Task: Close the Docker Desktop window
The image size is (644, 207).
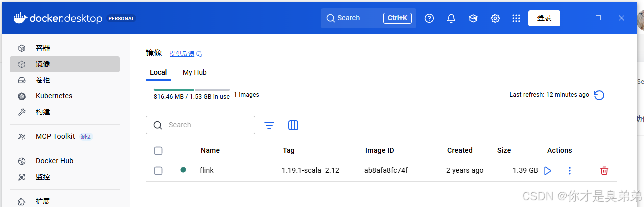Action: pos(621,18)
